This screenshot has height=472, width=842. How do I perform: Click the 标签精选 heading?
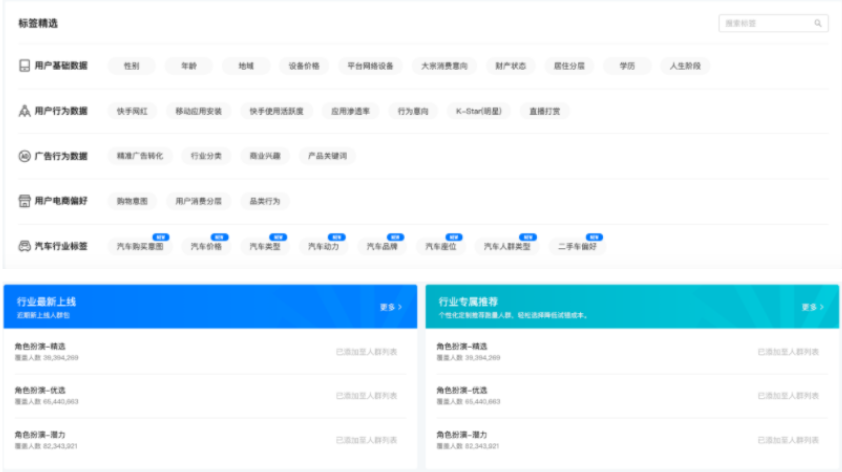click(38, 23)
